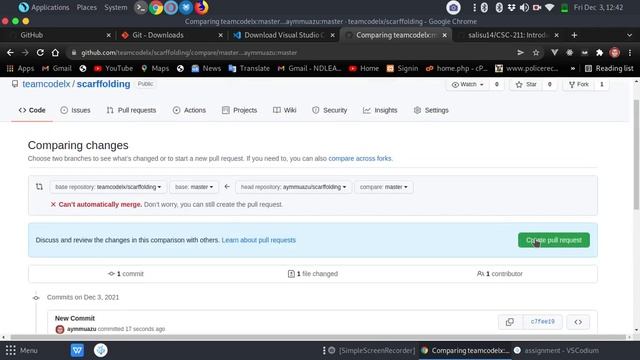
Task: Bookmark this page with the star icon
Action: tap(536, 53)
